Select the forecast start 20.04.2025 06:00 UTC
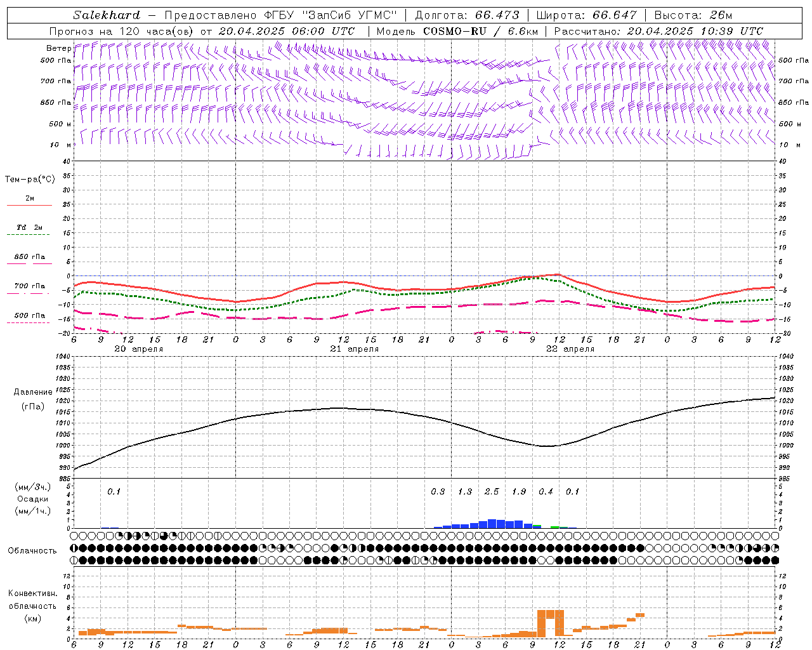Image resolution: width=812 pixels, height=650 pixels. [x=287, y=31]
